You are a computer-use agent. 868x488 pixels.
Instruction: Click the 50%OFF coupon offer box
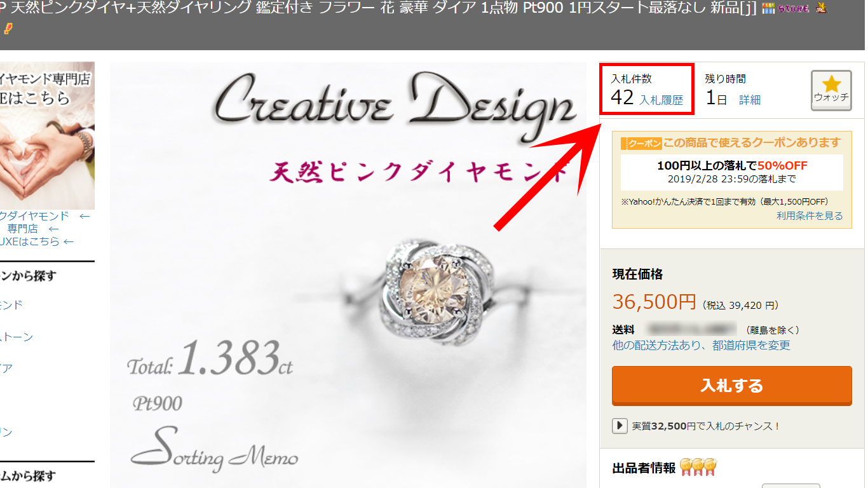tap(732, 172)
